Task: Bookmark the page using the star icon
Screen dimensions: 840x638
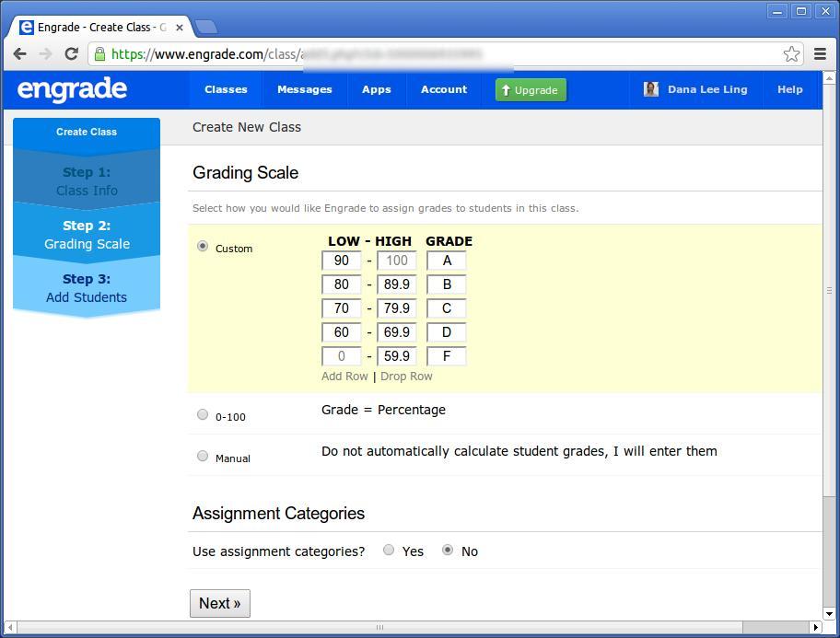Action: point(791,54)
